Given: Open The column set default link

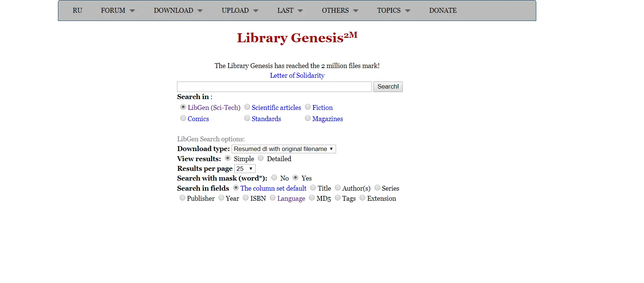Looking at the screenshot, I should pyautogui.click(x=273, y=188).
